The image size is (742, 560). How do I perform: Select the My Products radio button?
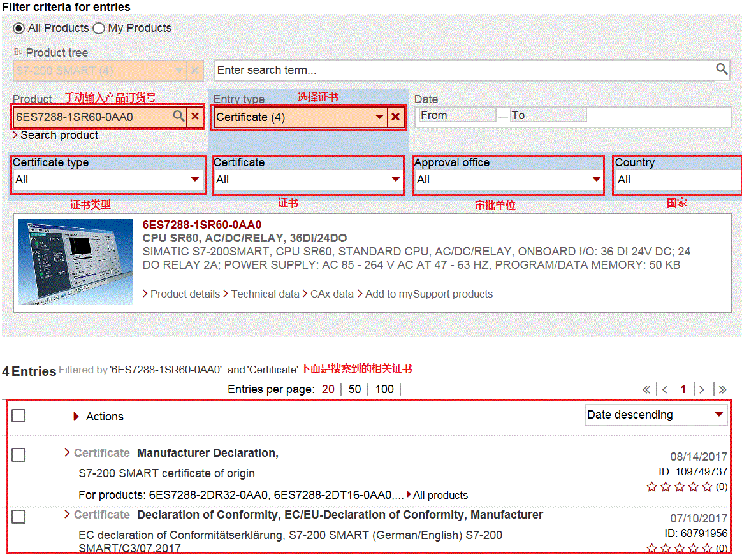pos(98,29)
